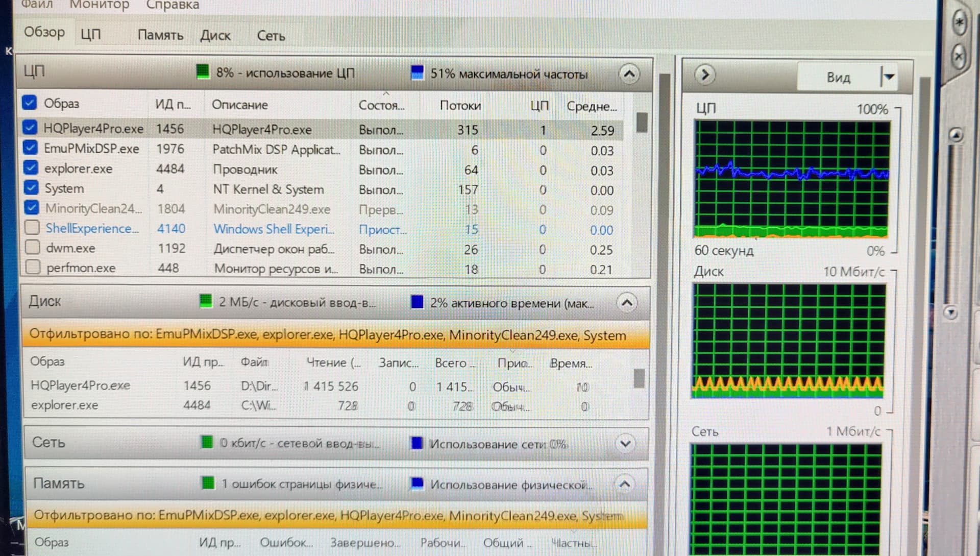Enable perfmon.exe process checkbox

[33, 267]
